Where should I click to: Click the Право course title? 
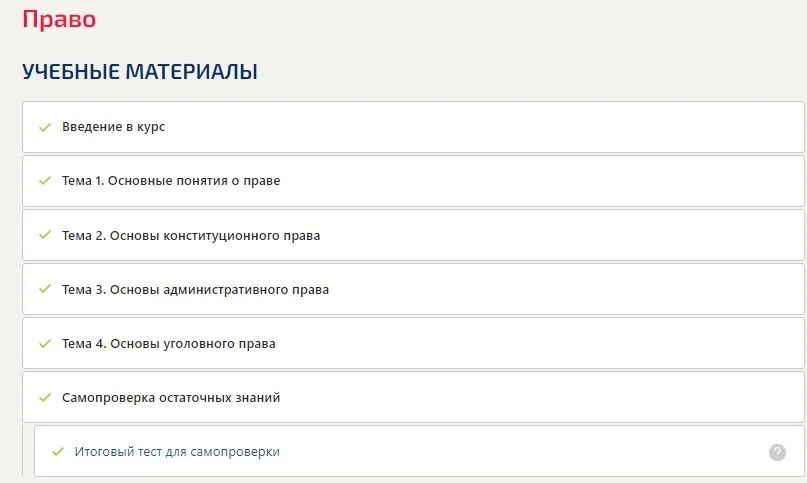[x=59, y=20]
